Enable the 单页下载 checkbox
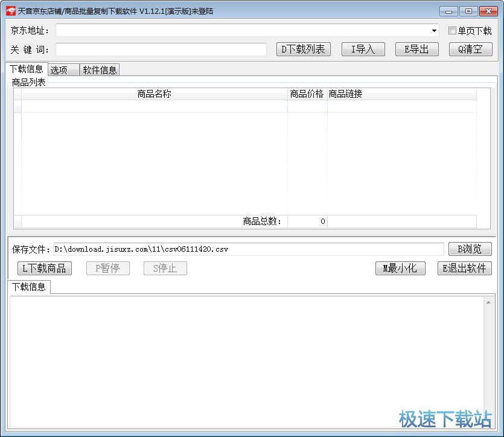 click(x=452, y=31)
